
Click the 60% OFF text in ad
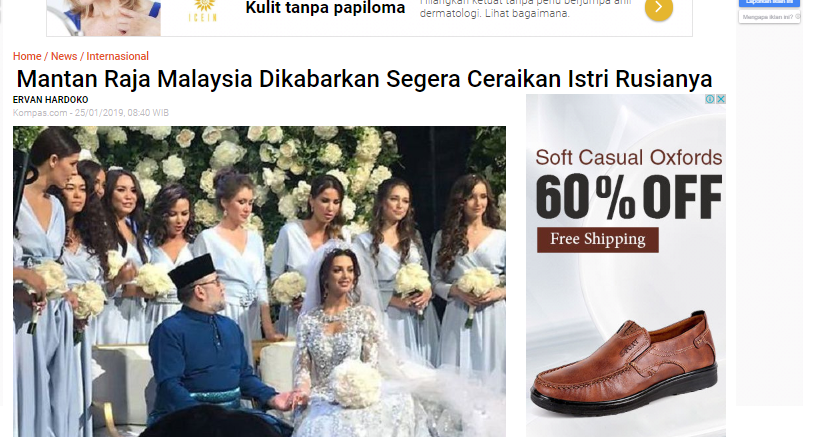pyautogui.click(x=629, y=197)
